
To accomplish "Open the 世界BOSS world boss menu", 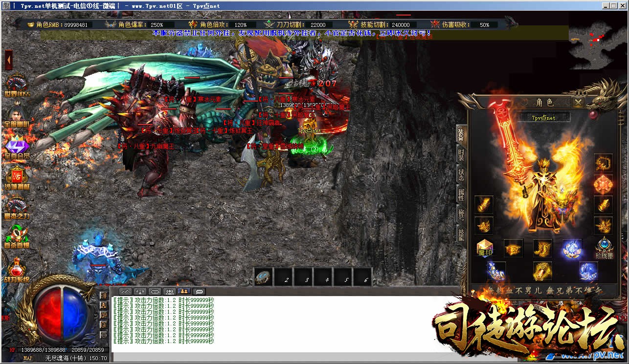I will click(17, 86).
